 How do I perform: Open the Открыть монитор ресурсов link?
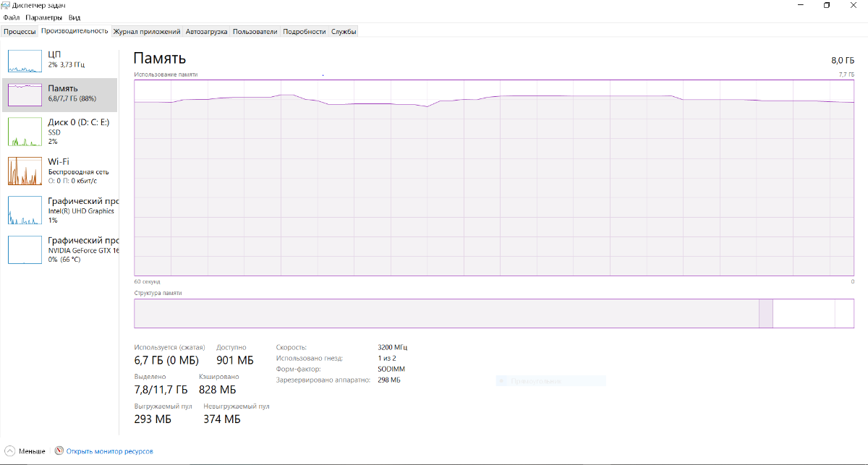pyautogui.click(x=110, y=451)
